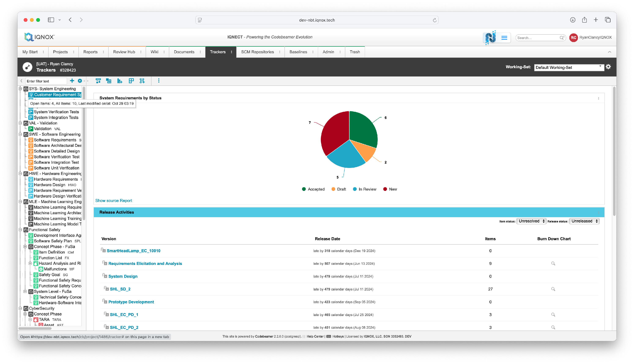Switch to the Review Hub tab

124,52
